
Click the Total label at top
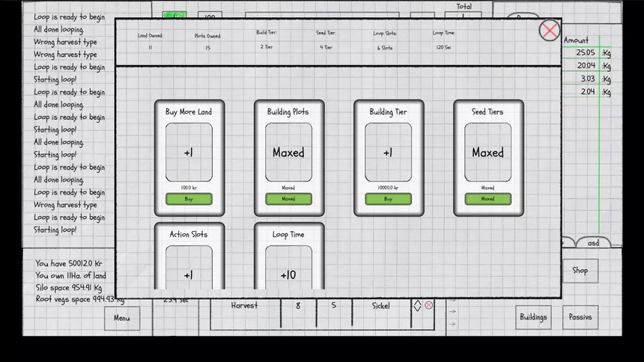[464, 7]
